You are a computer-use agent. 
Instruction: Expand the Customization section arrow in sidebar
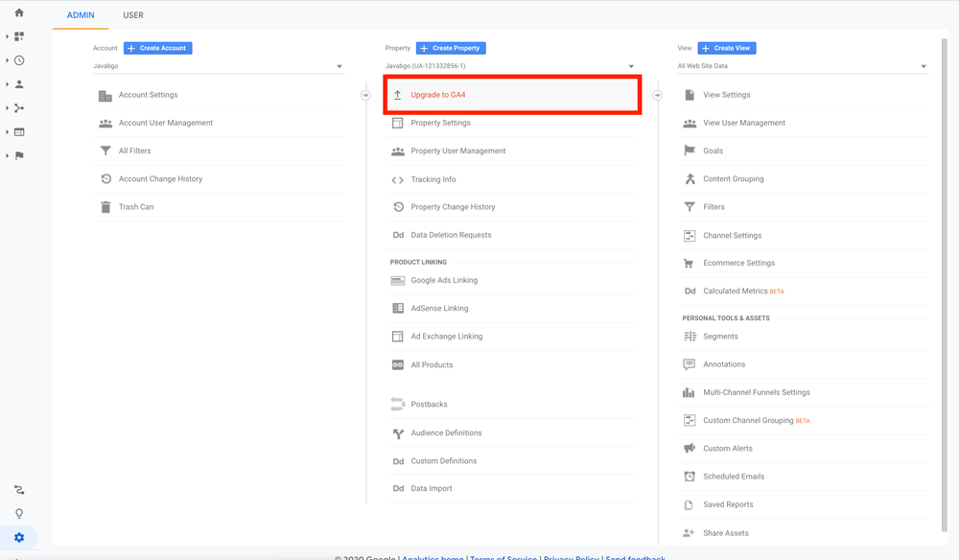[x=8, y=36]
